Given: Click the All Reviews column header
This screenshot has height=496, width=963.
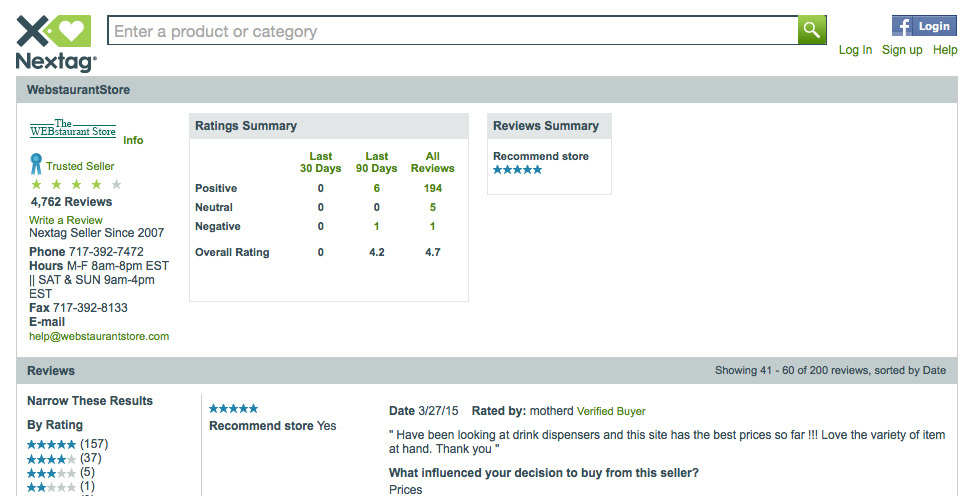Looking at the screenshot, I should click(433, 162).
